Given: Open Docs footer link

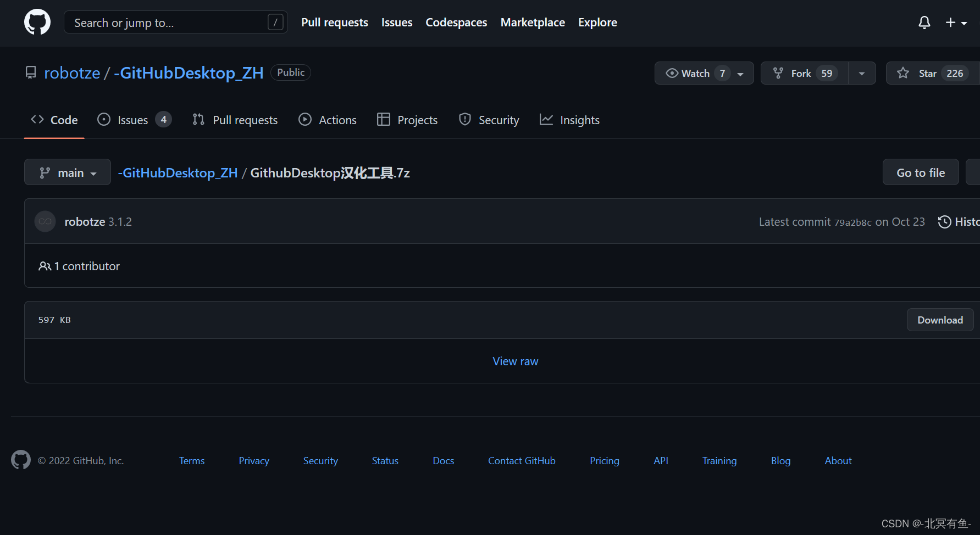Looking at the screenshot, I should (x=444, y=461).
